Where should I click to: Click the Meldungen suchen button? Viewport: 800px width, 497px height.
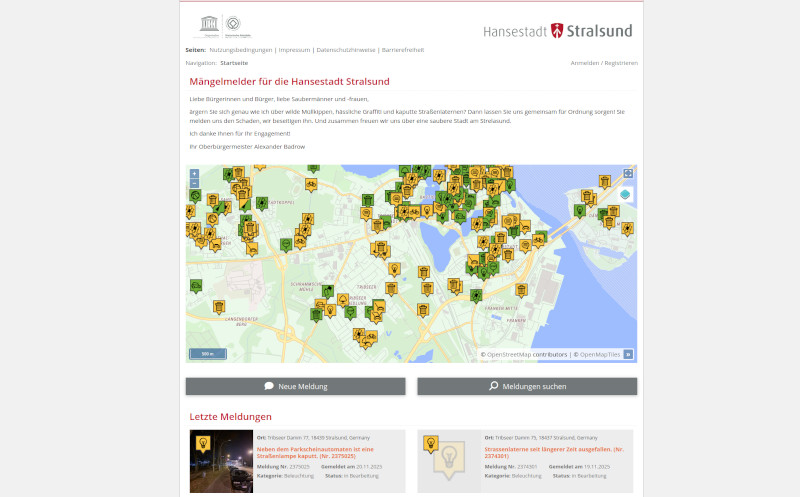527,386
